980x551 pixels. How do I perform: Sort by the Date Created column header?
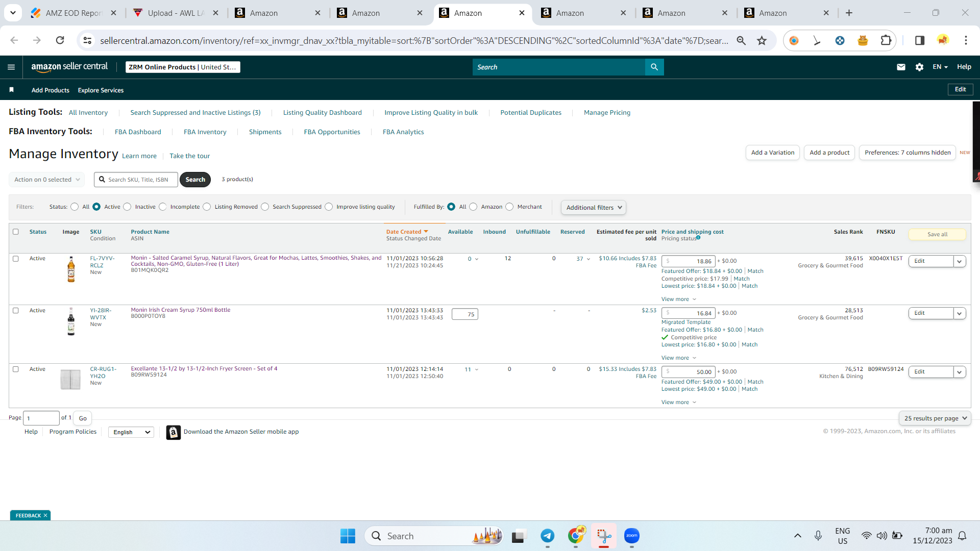coord(407,232)
